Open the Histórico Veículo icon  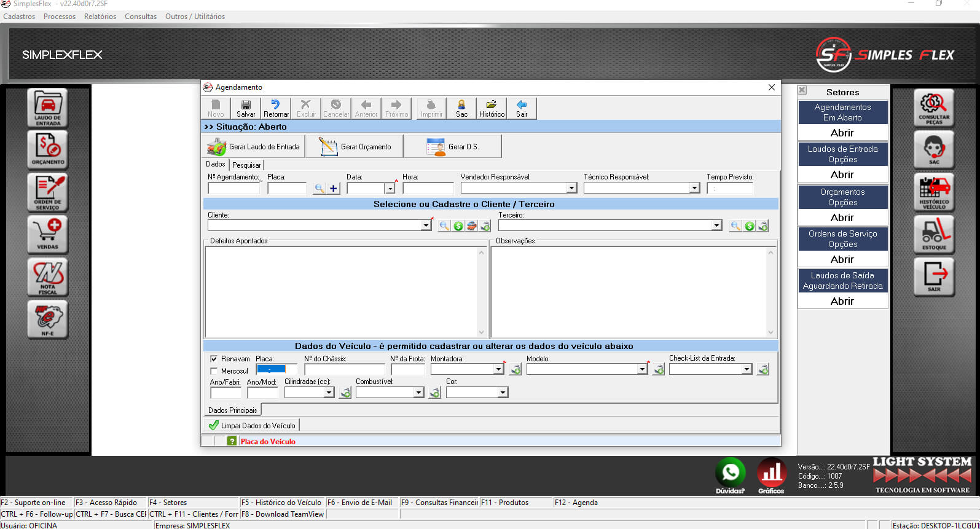tap(934, 192)
